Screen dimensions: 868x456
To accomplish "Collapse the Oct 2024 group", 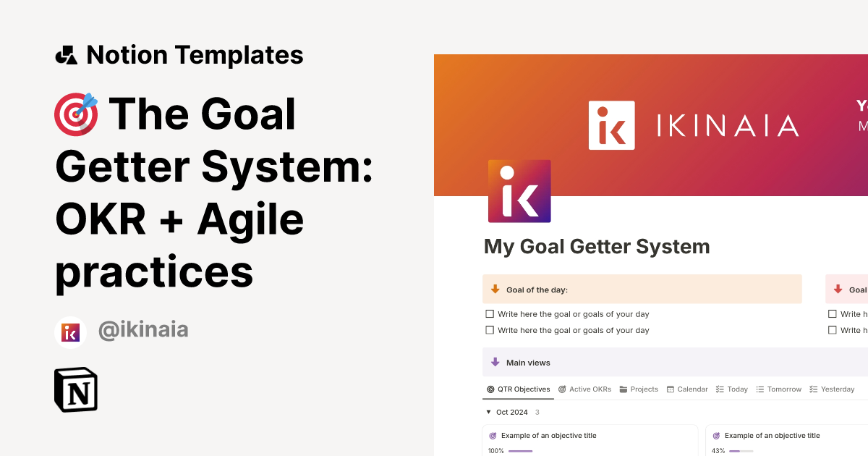I will pyautogui.click(x=488, y=412).
